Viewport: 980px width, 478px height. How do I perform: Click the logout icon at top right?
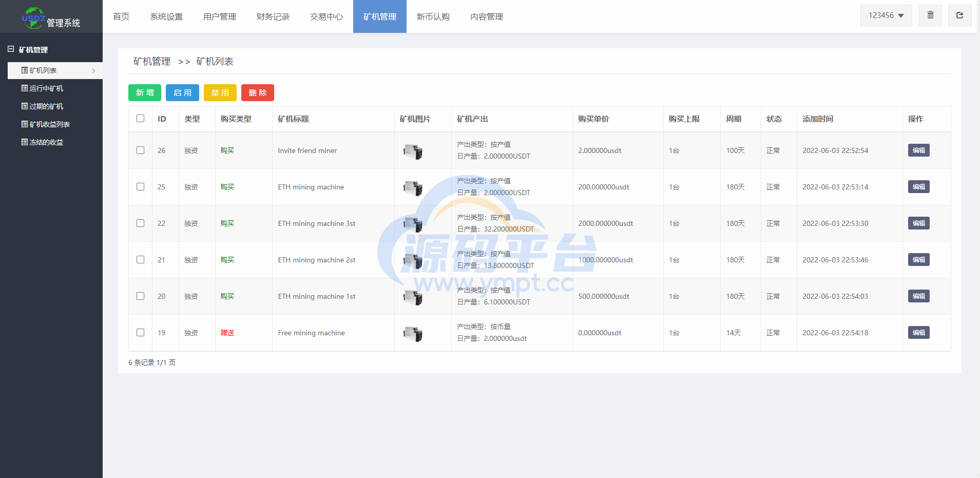click(x=959, y=15)
